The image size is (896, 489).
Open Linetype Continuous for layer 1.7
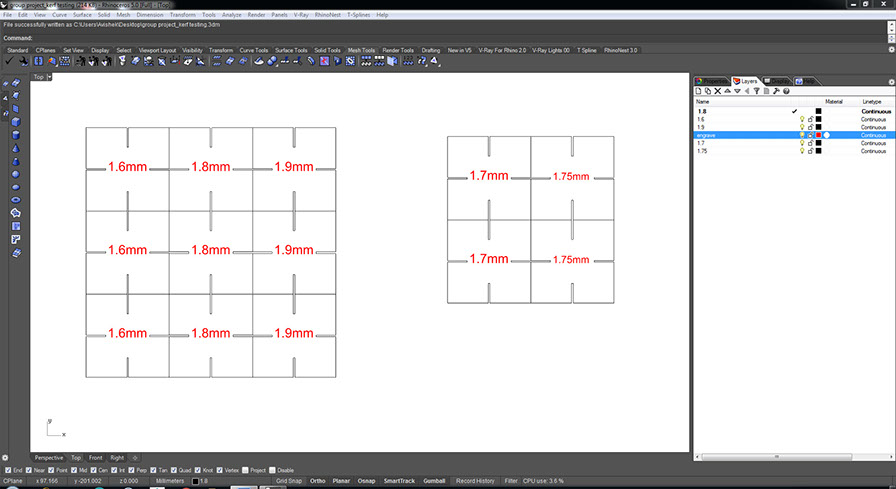coord(874,143)
